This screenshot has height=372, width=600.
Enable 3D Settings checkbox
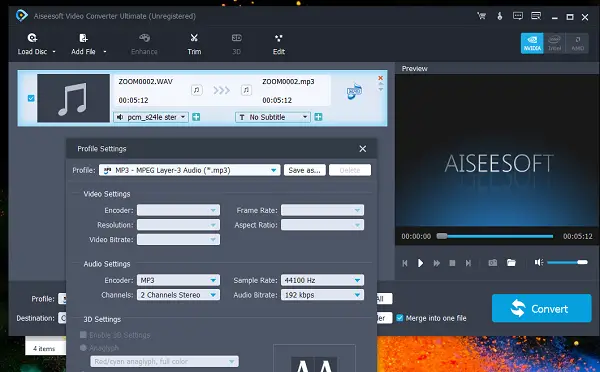[83, 335]
